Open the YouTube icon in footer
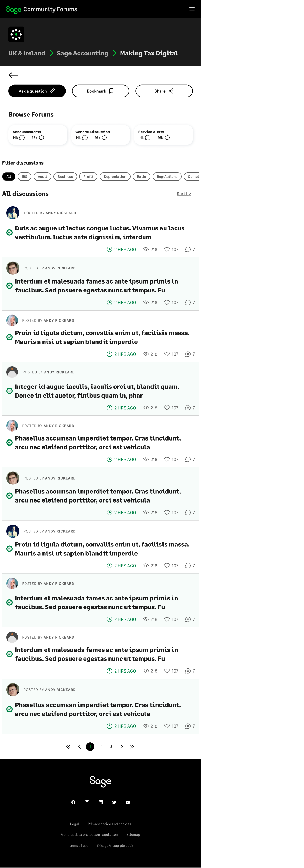304x868 pixels. pos(128,802)
